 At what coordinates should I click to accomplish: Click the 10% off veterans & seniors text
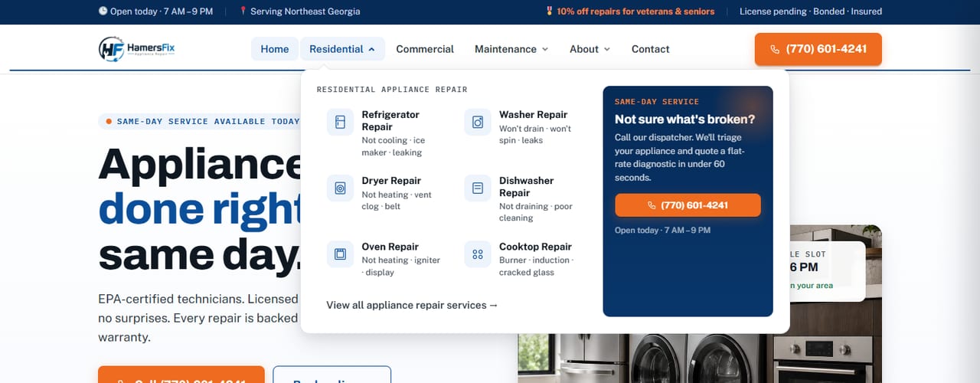click(x=635, y=11)
